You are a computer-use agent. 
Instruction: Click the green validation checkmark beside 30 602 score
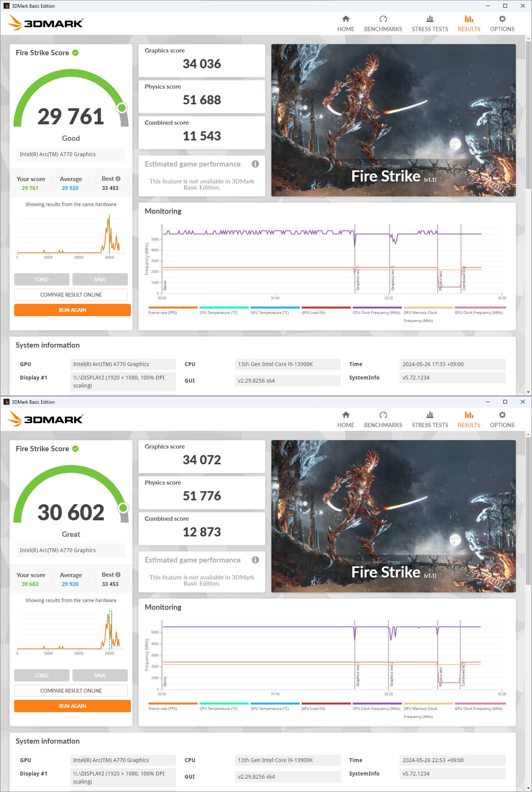76,449
